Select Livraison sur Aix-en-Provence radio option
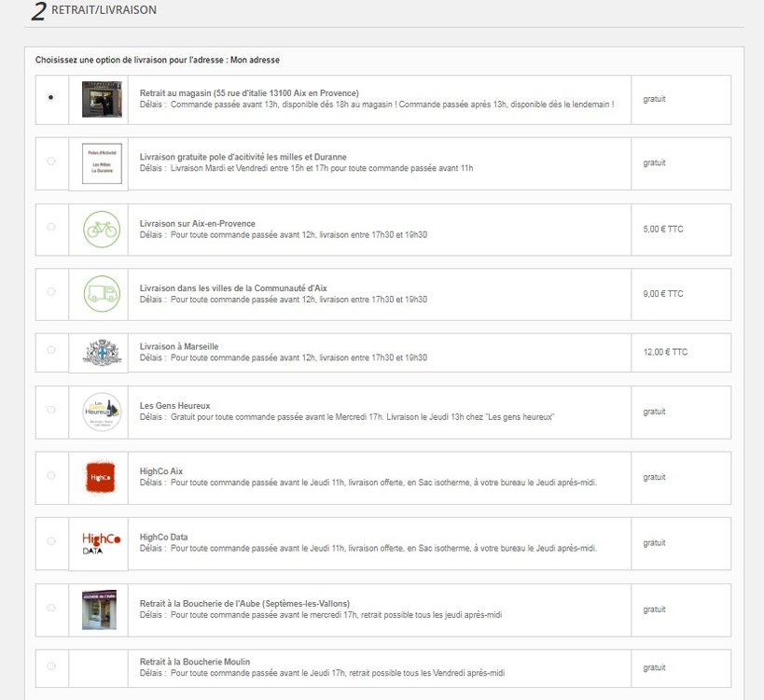The width and height of the screenshot is (764, 700). click(50, 227)
